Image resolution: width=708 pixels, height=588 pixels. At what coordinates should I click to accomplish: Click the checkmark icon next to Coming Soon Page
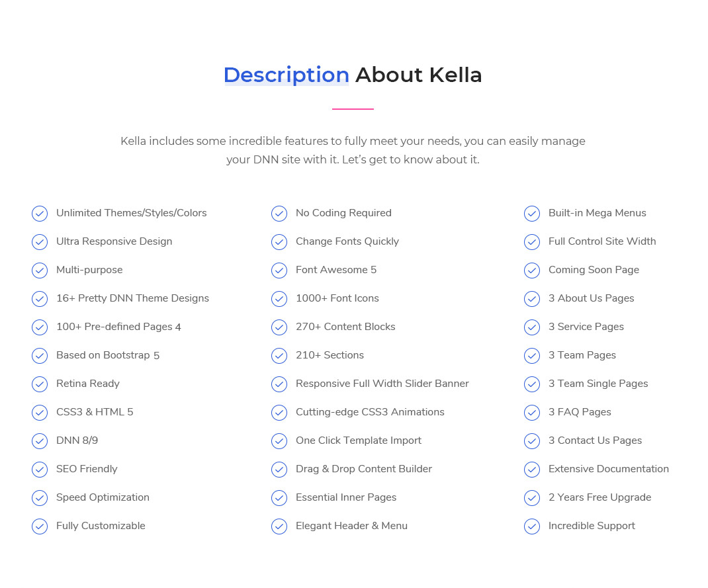tap(532, 271)
